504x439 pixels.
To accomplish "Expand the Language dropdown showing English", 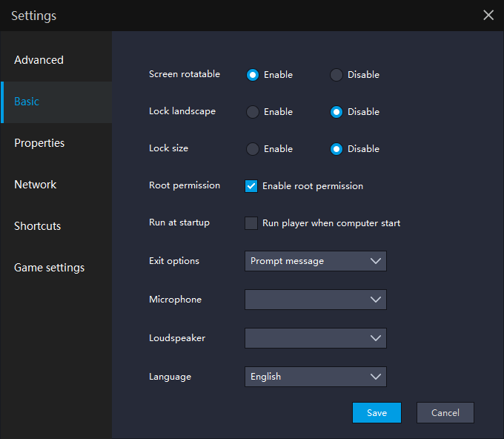I will [315, 377].
